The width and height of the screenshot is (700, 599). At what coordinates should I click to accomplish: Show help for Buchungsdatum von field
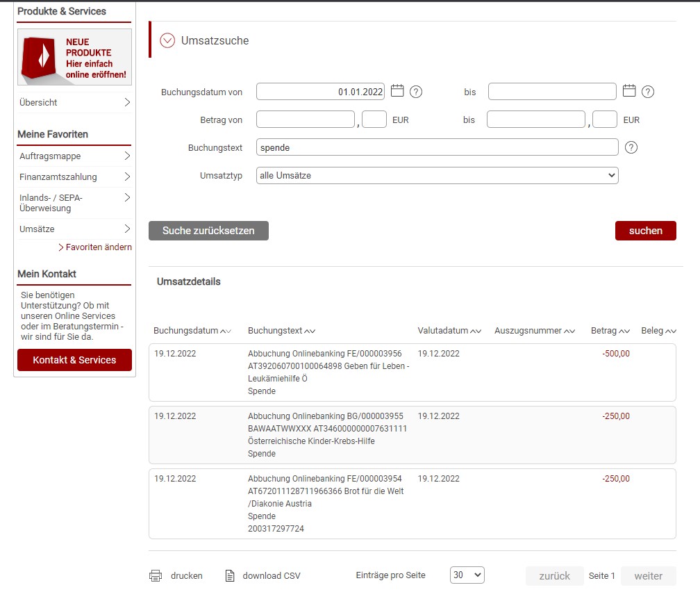pyautogui.click(x=416, y=92)
